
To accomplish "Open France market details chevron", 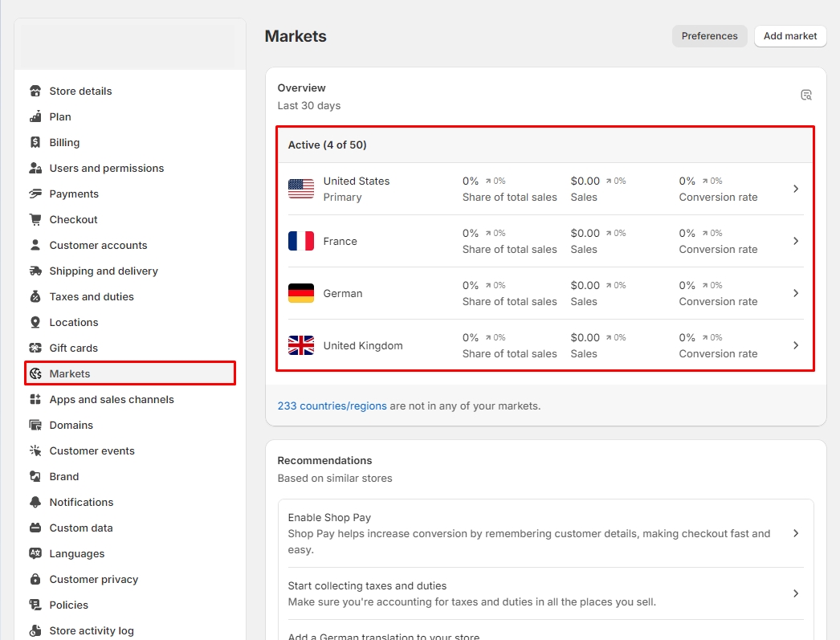I will (796, 241).
